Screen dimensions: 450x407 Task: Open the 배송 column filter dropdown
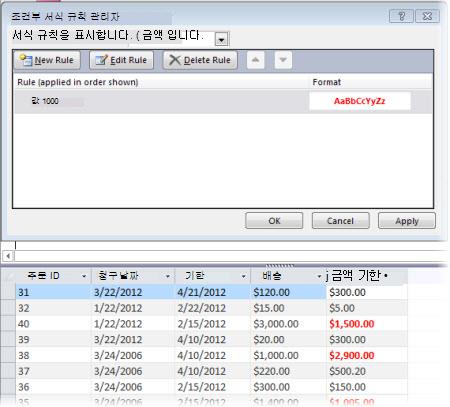tap(319, 276)
